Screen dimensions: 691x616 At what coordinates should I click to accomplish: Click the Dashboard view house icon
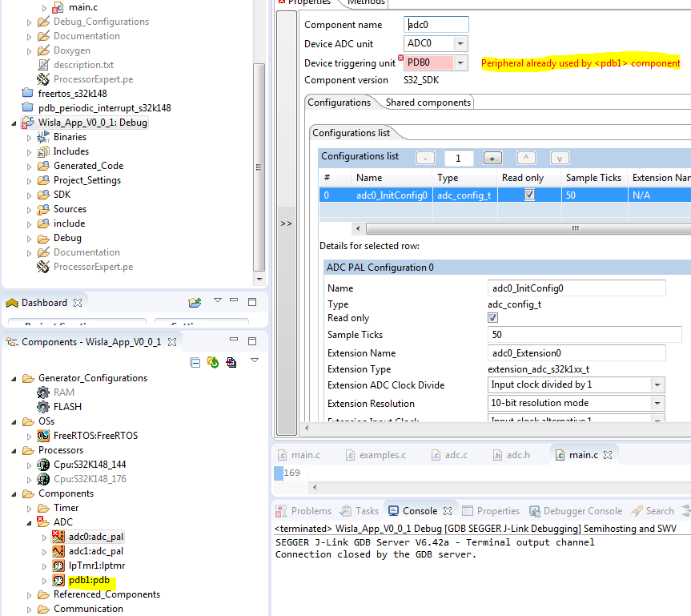coord(12,303)
